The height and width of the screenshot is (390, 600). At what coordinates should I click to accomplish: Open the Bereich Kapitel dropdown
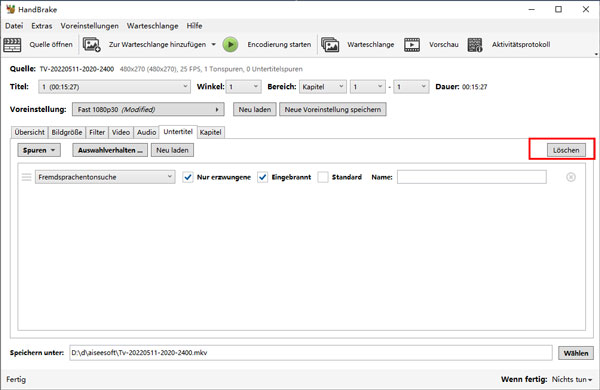(323, 87)
